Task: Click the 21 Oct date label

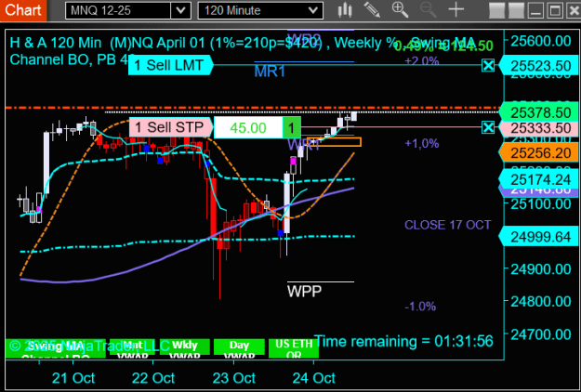Action: (x=73, y=378)
